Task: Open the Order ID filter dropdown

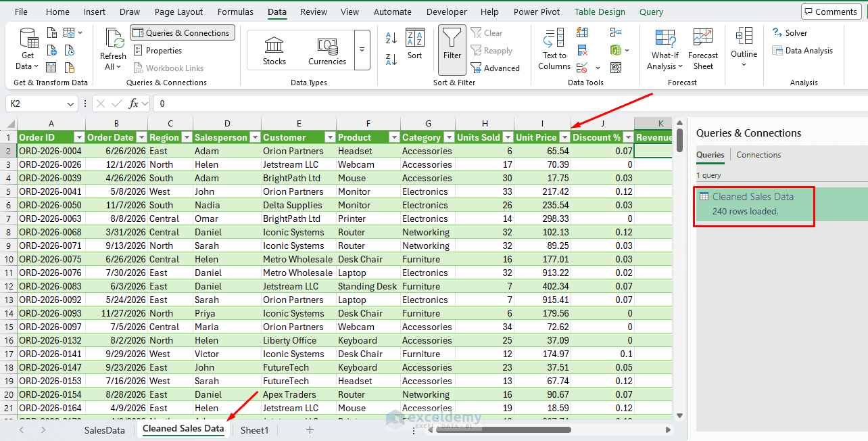Action: tap(78, 137)
